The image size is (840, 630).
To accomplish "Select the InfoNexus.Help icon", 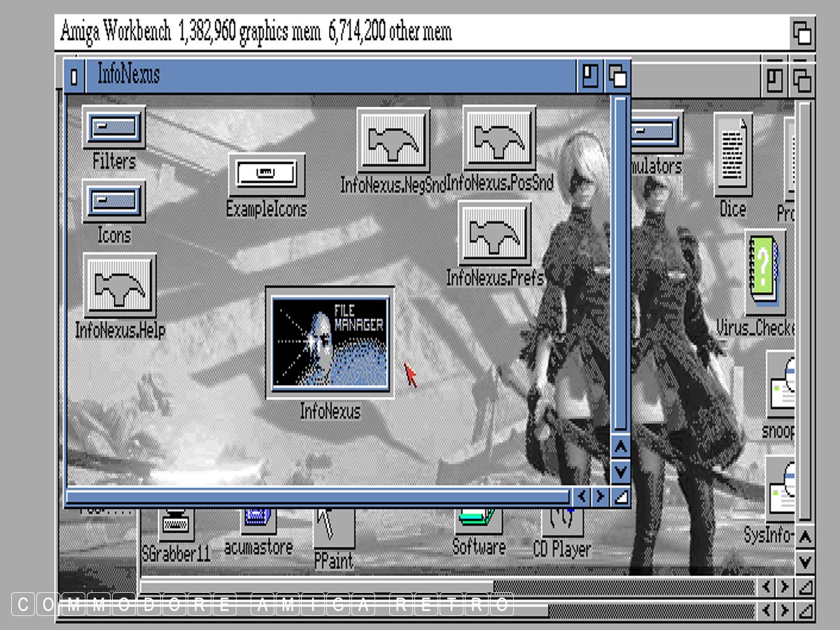I will pyautogui.click(x=120, y=286).
